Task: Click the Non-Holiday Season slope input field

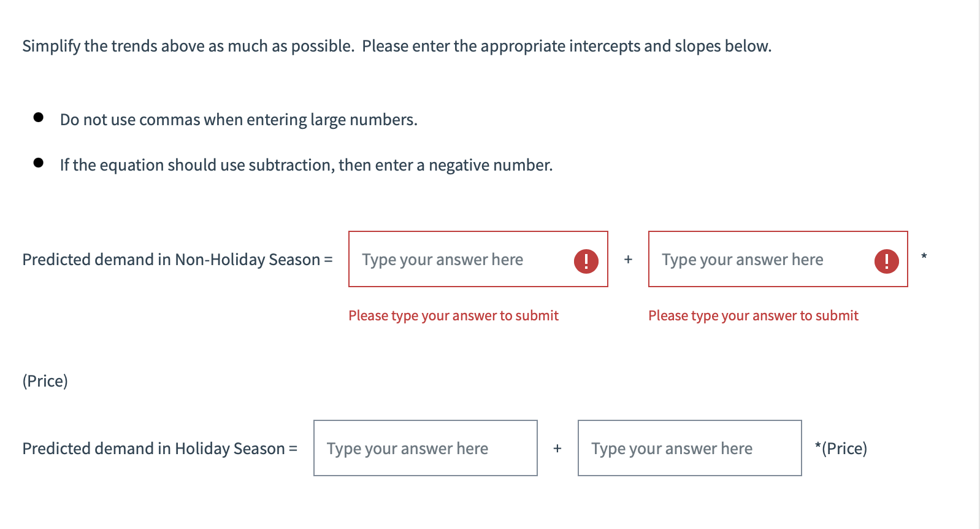Action: (760, 260)
